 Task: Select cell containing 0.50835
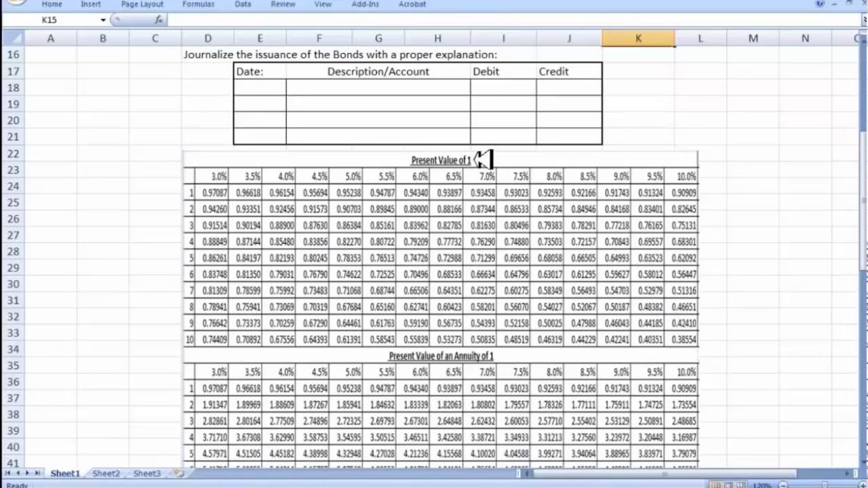[x=480, y=340]
